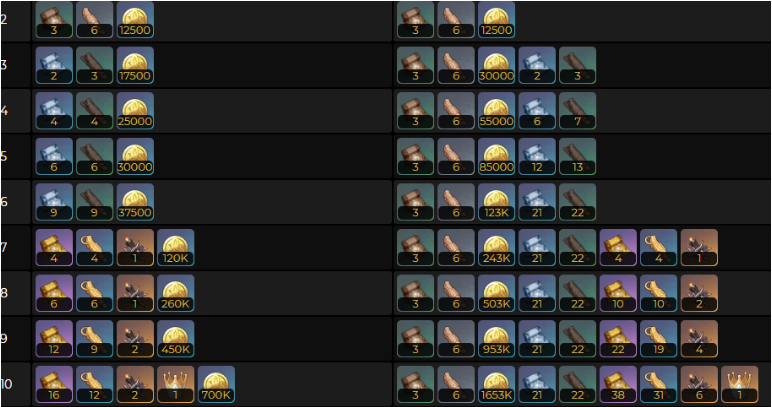Select the 37500 gold coin icon
The image size is (772, 407).
point(135,202)
